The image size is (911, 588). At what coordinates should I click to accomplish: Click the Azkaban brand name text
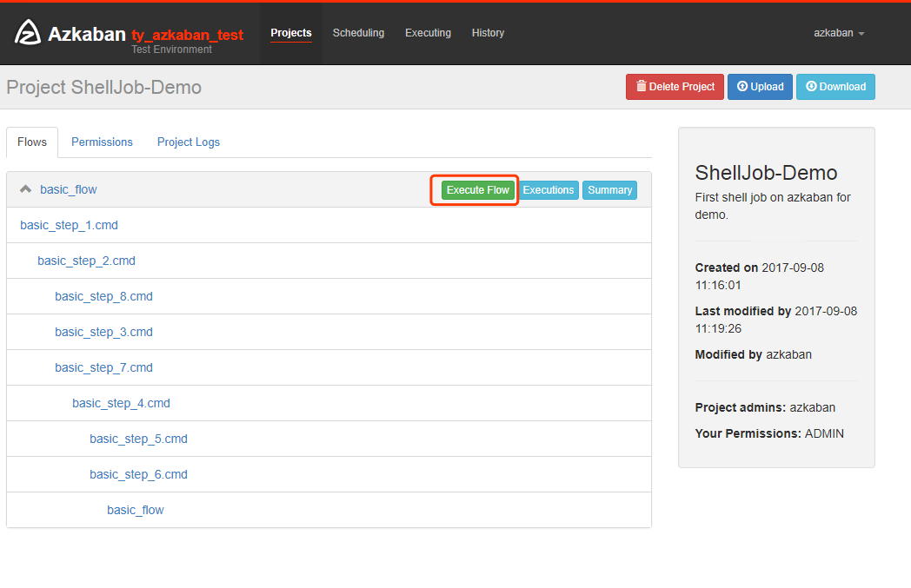(x=87, y=34)
